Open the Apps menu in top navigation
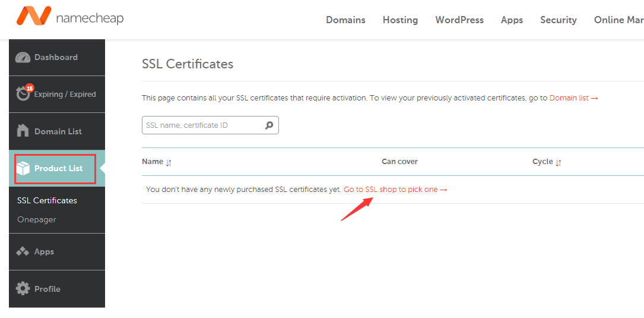The width and height of the screenshot is (644, 318). (512, 20)
